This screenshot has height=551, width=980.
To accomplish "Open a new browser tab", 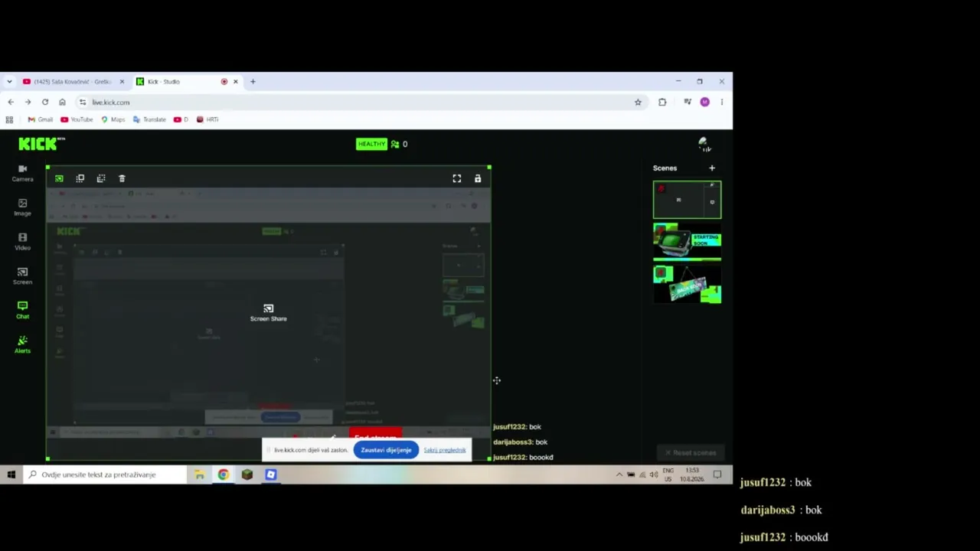I will click(x=253, y=81).
